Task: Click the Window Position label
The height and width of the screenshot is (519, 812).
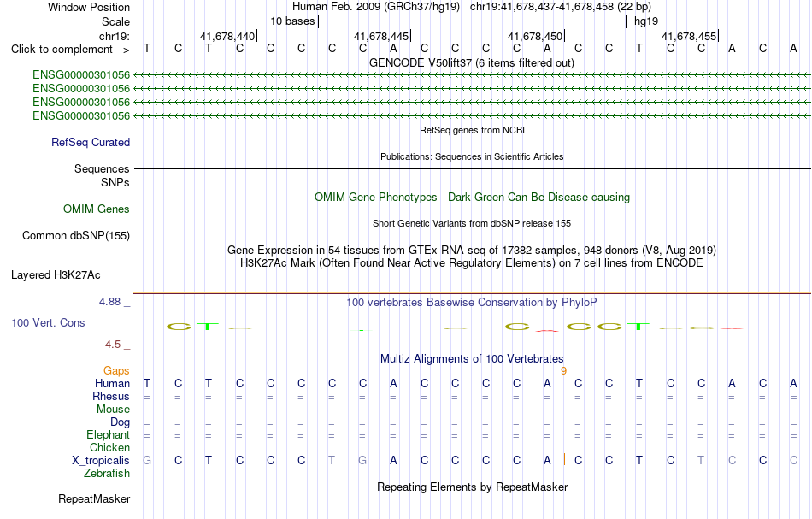Action: 89,7
